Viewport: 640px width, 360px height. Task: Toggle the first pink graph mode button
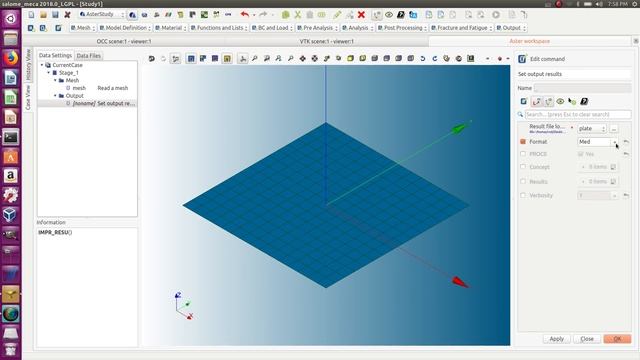click(x=537, y=101)
